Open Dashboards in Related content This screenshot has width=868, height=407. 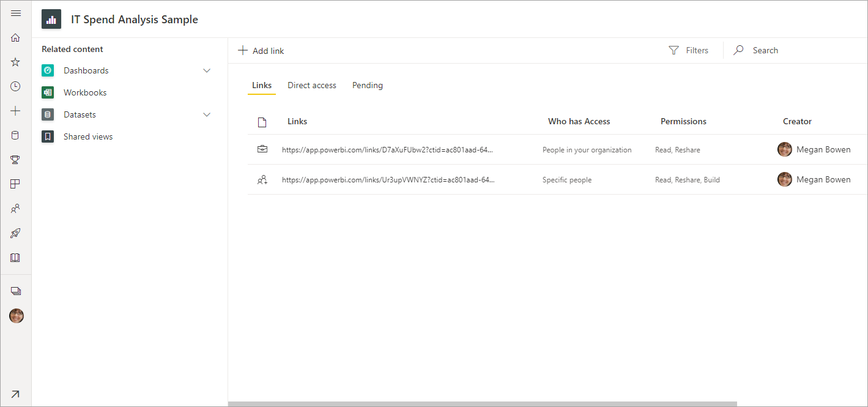pyautogui.click(x=86, y=70)
